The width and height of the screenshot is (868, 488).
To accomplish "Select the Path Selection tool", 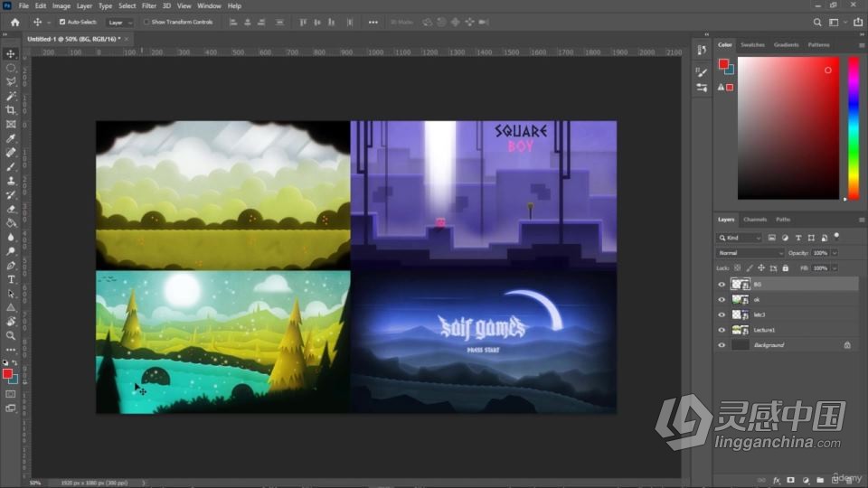I will (11, 294).
